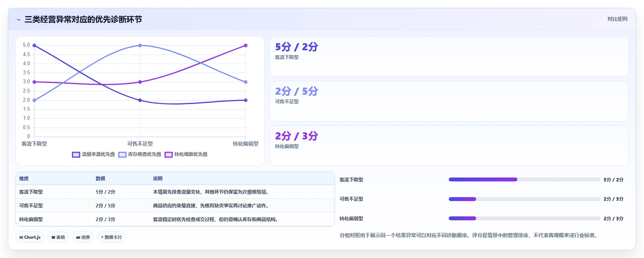This screenshot has width=644, height=258.
Task: Toggle the 流量来源优先级 legend item
Action: click(93, 155)
